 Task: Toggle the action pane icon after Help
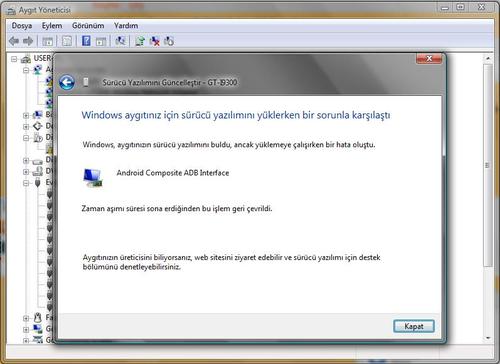coord(101,41)
